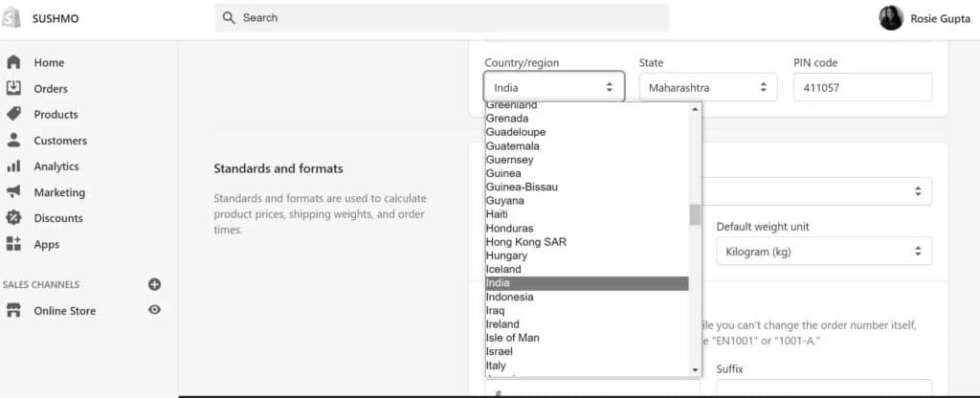Open Apps via the grid icon
This screenshot has width=980, height=398.
[13, 244]
